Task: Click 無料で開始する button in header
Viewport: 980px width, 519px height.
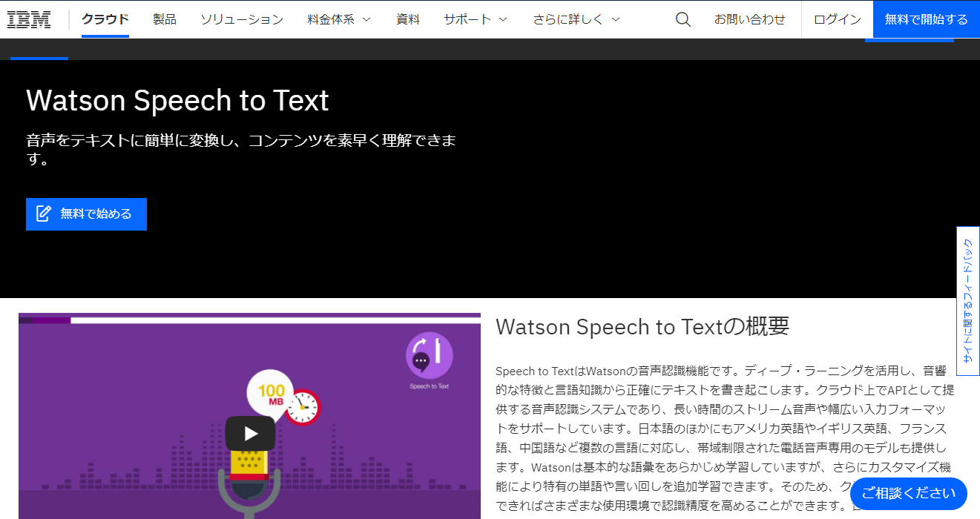Action: click(927, 19)
